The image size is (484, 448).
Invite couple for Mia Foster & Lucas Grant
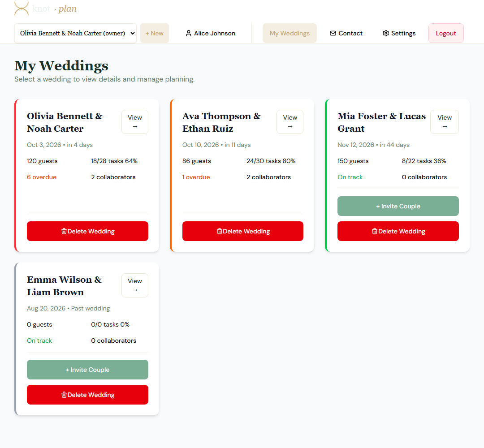click(x=398, y=206)
